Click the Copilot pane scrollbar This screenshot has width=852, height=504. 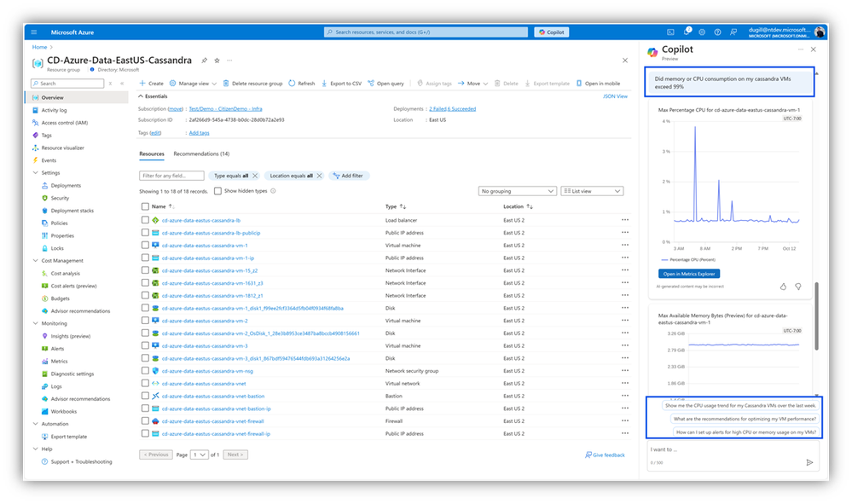(816, 316)
